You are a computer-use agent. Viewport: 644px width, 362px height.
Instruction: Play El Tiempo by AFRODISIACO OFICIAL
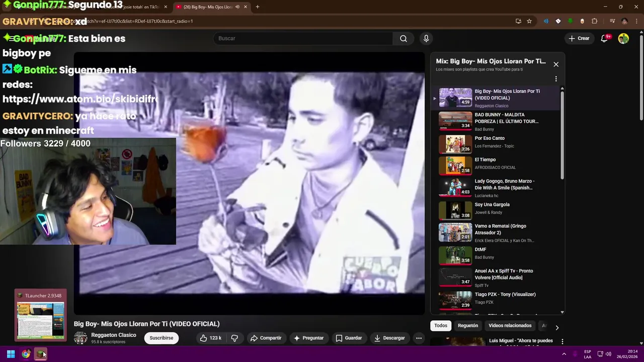point(498,164)
